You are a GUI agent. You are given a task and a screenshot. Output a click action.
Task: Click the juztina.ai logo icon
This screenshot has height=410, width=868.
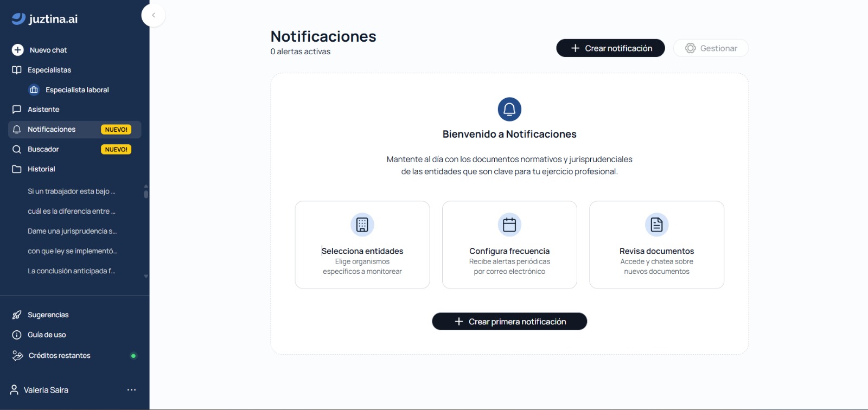tap(18, 18)
